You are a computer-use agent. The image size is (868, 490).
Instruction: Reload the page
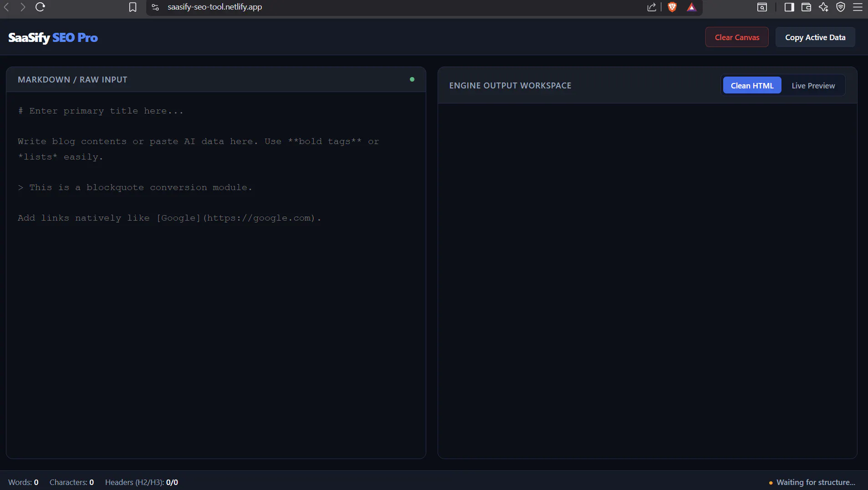click(40, 7)
